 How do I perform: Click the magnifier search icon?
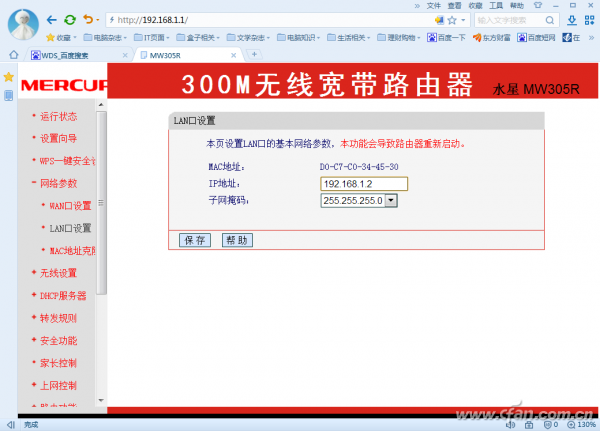coord(550,20)
